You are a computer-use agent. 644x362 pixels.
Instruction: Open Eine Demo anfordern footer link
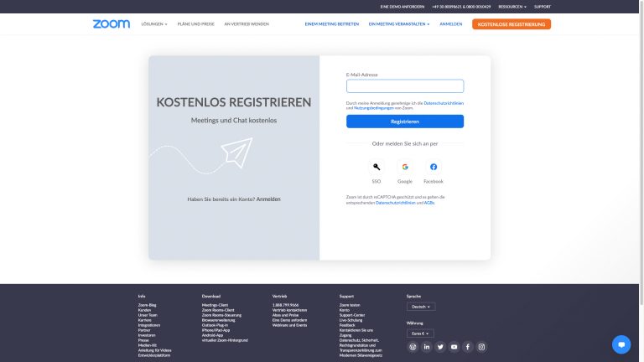pyautogui.click(x=289, y=320)
